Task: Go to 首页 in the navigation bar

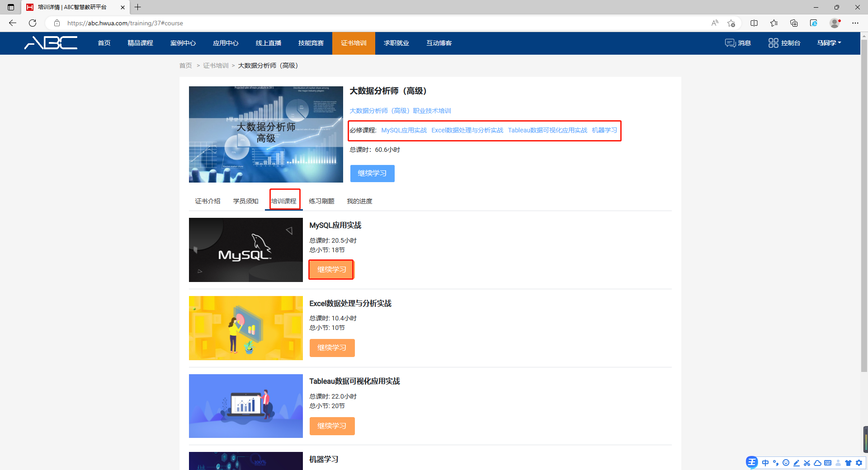Action: (x=104, y=43)
